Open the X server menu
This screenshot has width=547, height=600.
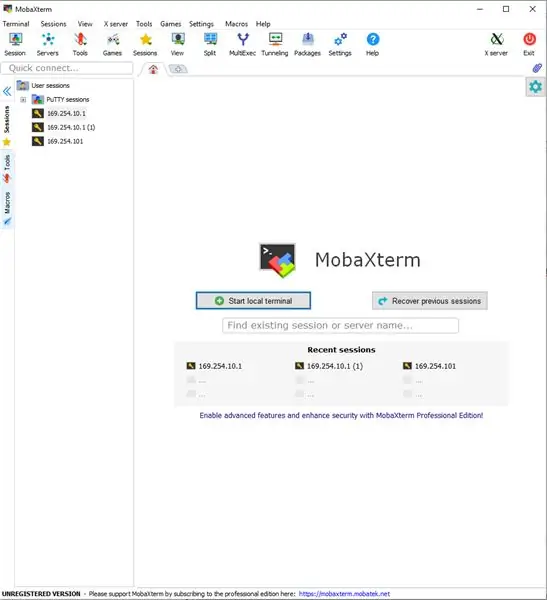click(116, 24)
